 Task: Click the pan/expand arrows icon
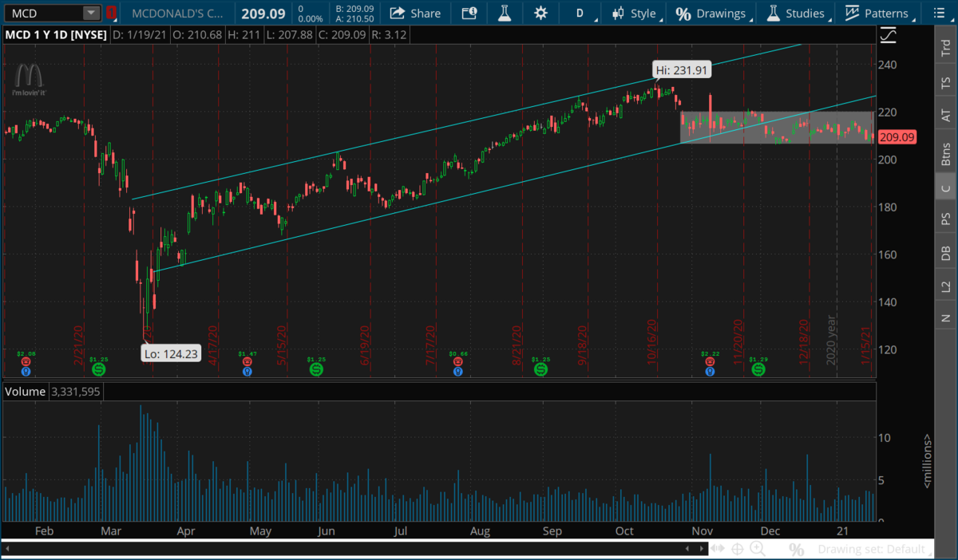[x=718, y=549]
